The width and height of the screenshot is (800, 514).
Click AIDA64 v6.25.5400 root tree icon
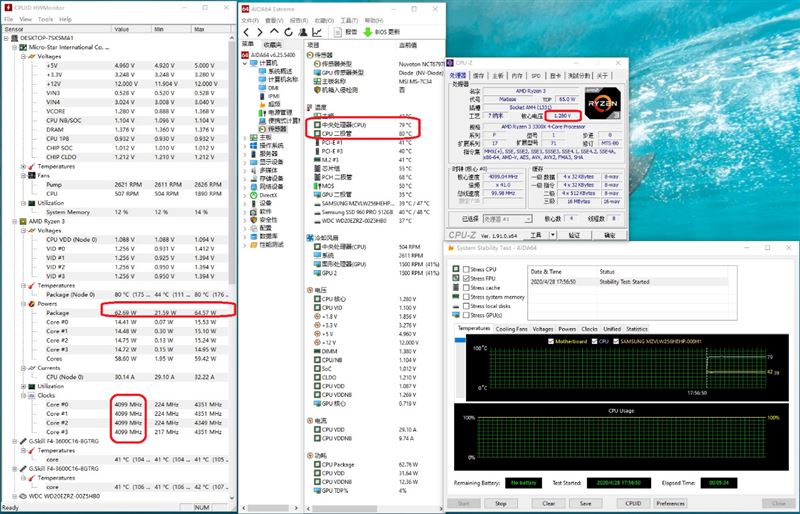click(x=245, y=55)
